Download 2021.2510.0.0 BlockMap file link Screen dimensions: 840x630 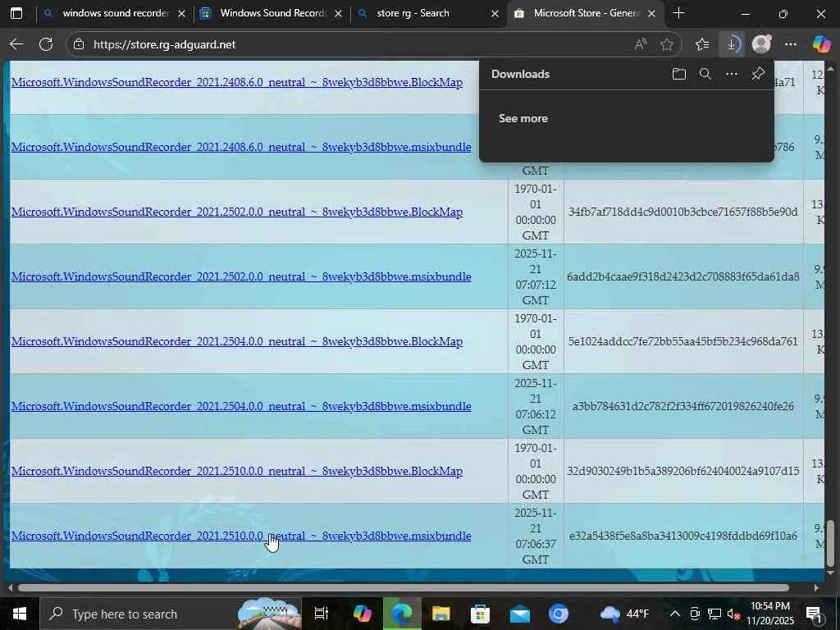click(x=237, y=472)
